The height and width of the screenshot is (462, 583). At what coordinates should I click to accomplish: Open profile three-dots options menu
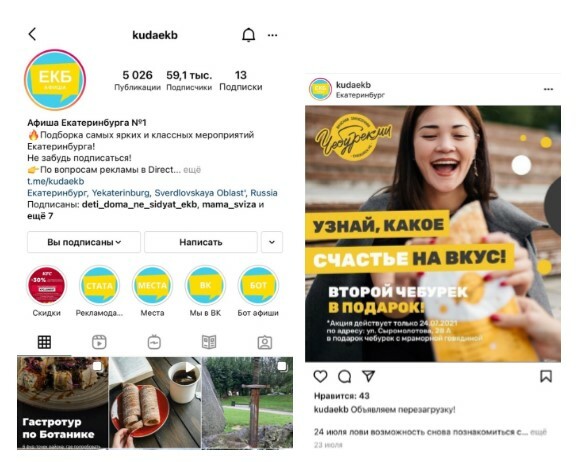(273, 35)
